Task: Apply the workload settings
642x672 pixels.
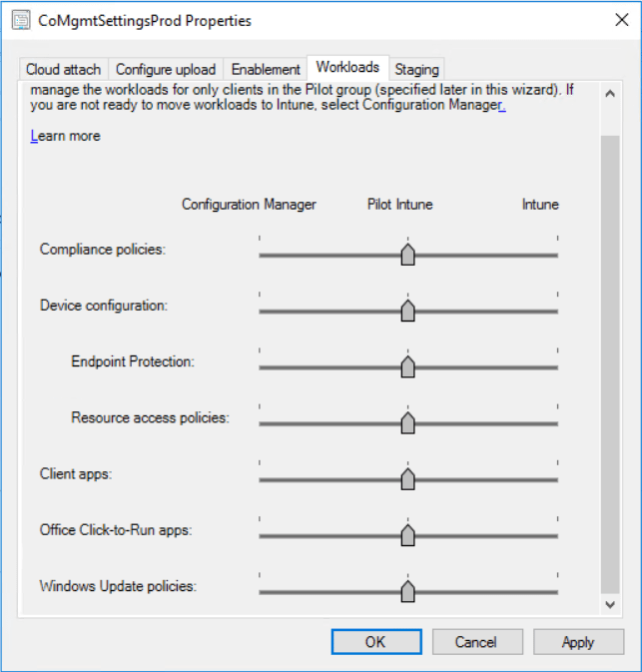Action: [578, 642]
